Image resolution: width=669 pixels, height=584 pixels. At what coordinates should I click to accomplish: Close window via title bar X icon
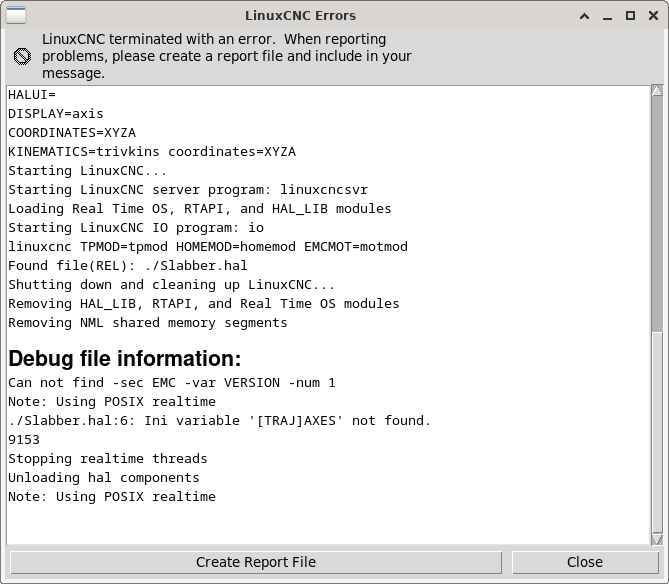(653, 16)
